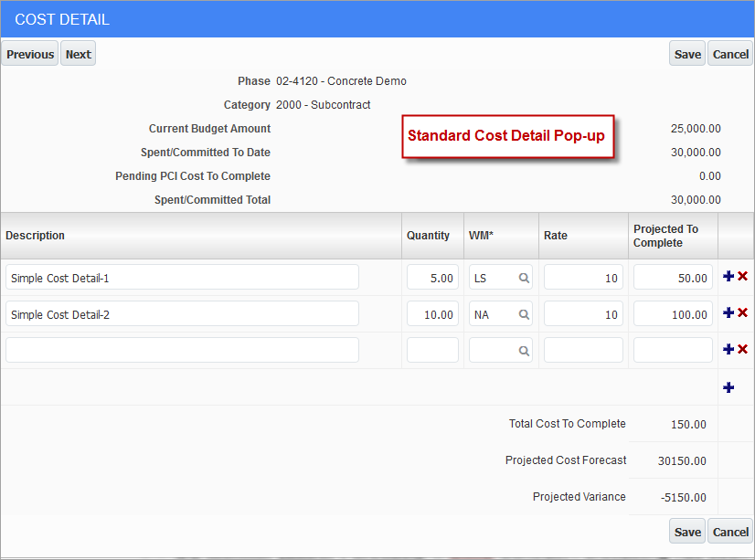Click the Projected Variance value -5150.00
Screen dimensions: 755x560
pos(684,498)
